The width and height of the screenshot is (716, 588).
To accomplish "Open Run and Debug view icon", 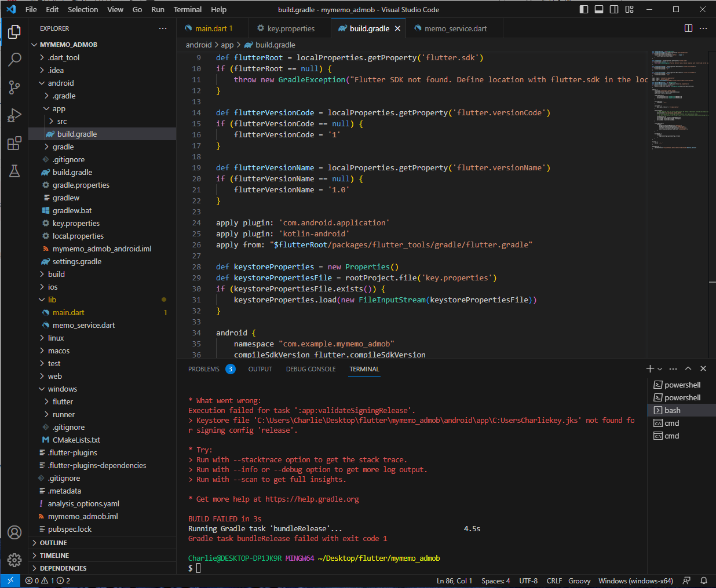I will (14, 115).
